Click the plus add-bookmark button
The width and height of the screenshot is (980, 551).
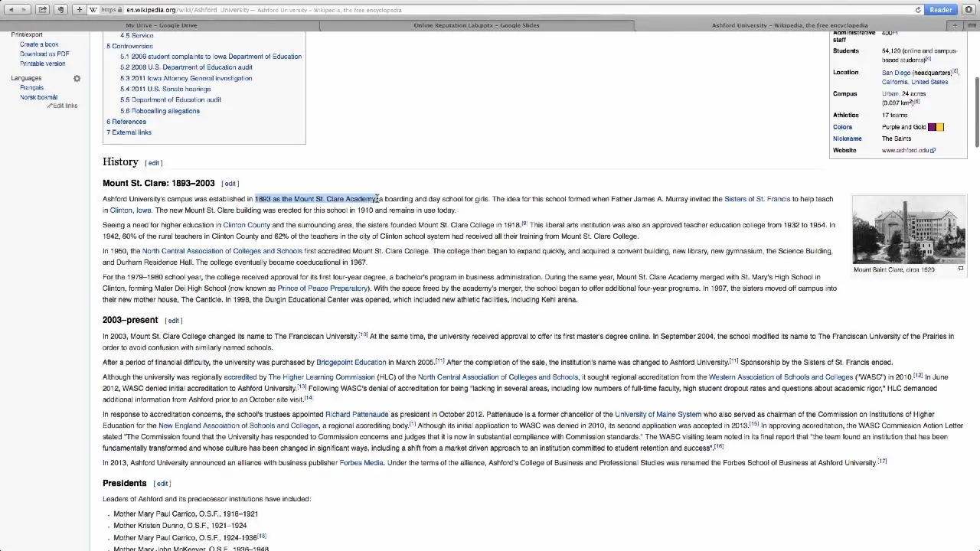tap(80, 10)
